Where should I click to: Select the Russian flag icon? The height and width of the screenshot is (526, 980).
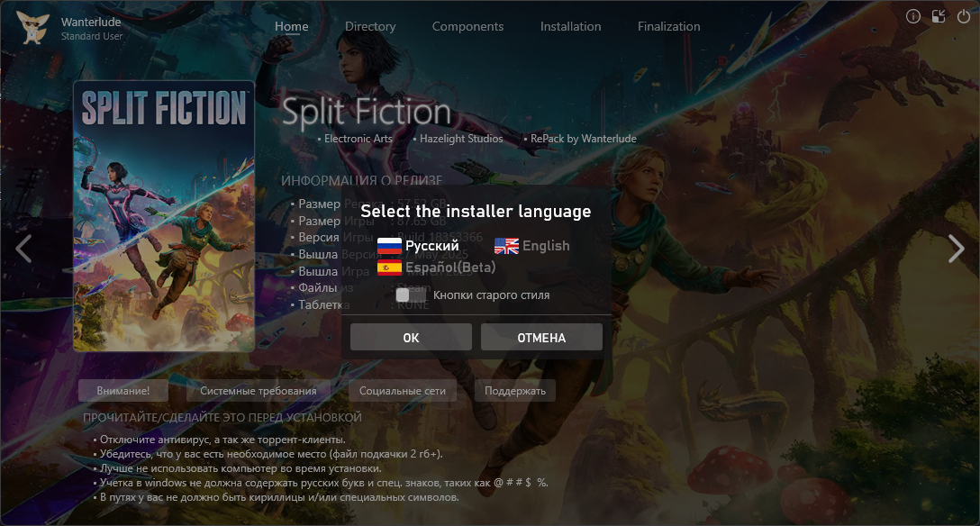(x=389, y=246)
